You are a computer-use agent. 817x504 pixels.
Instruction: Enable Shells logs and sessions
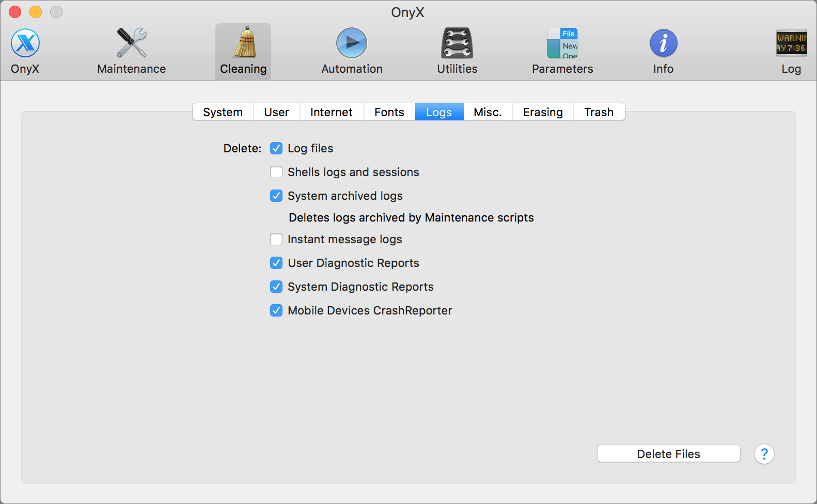pos(276,172)
